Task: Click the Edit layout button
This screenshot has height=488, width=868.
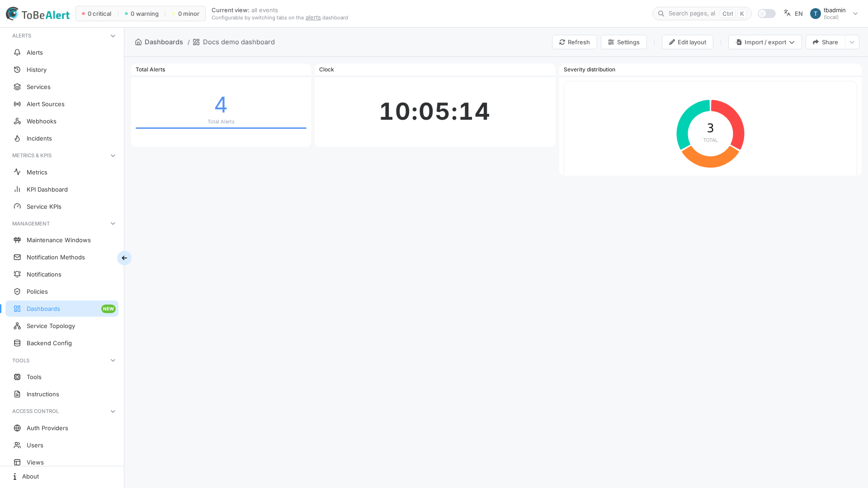Action: [687, 42]
